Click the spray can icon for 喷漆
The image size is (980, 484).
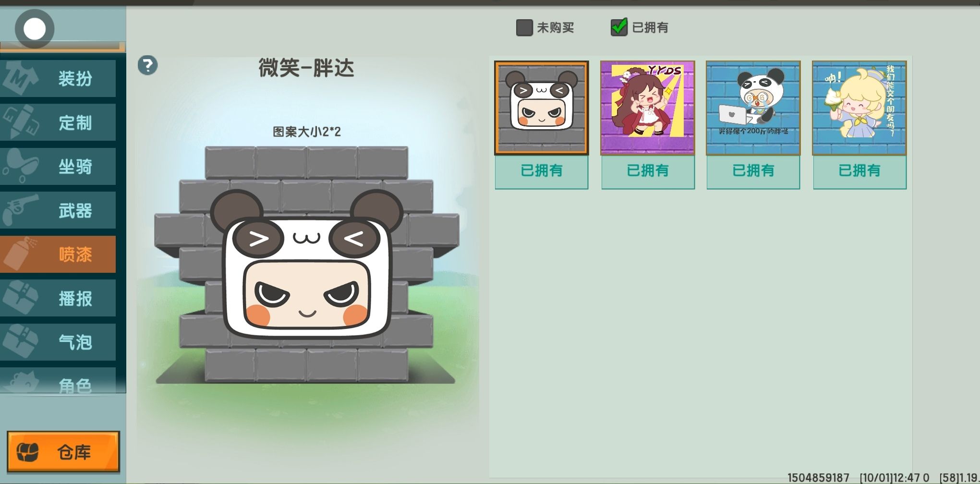pos(19,254)
